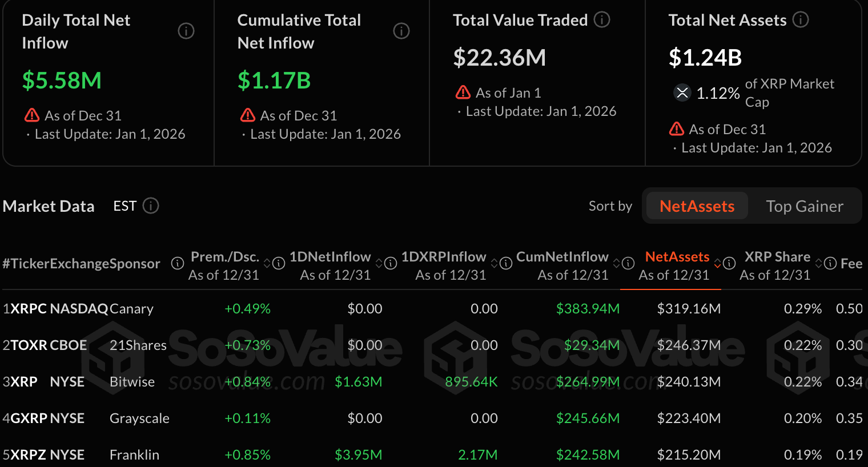Click warning icon beside Total Value Traded date

463,92
